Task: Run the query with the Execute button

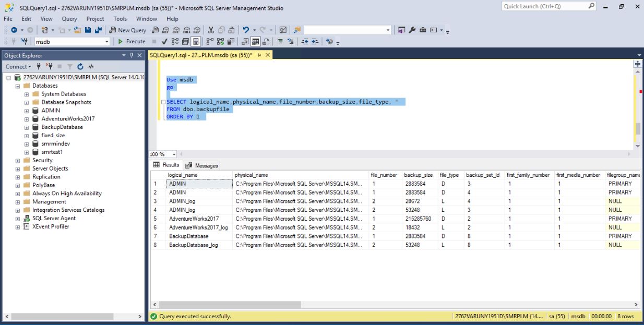Action: pos(132,42)
